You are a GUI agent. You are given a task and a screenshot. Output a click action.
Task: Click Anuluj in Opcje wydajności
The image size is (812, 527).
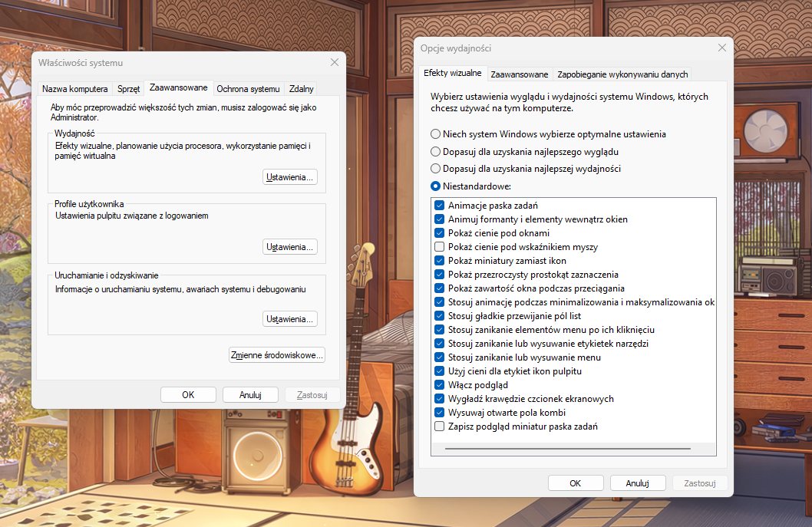[638, 483]
